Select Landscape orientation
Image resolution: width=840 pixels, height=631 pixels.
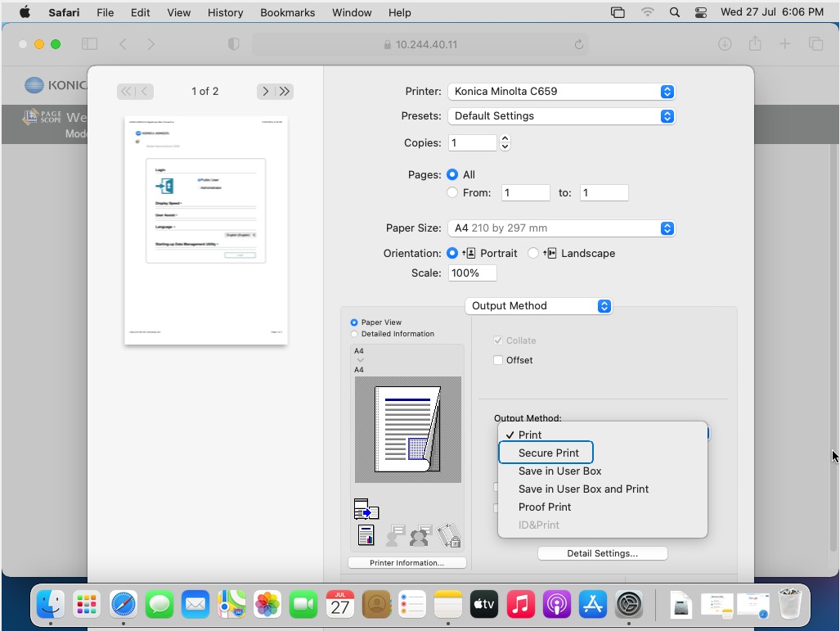533,254
